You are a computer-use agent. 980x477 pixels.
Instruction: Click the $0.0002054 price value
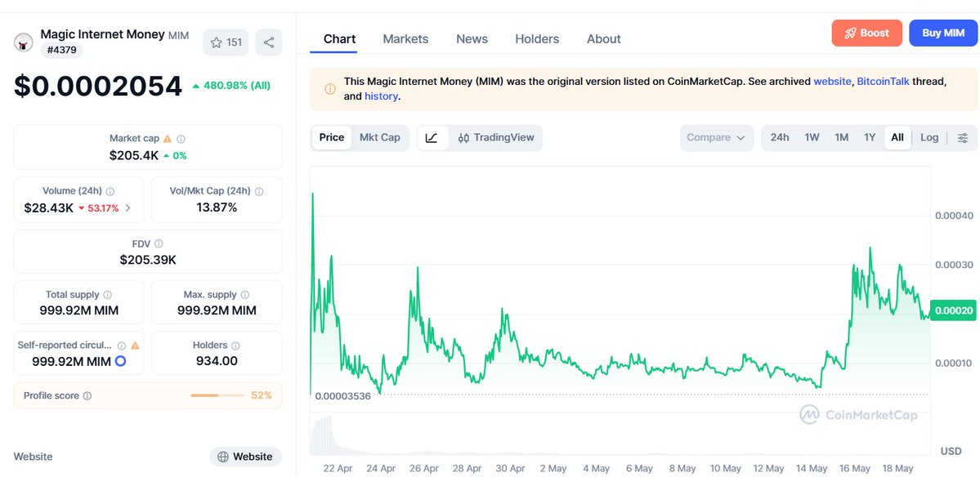pos(98,86)
